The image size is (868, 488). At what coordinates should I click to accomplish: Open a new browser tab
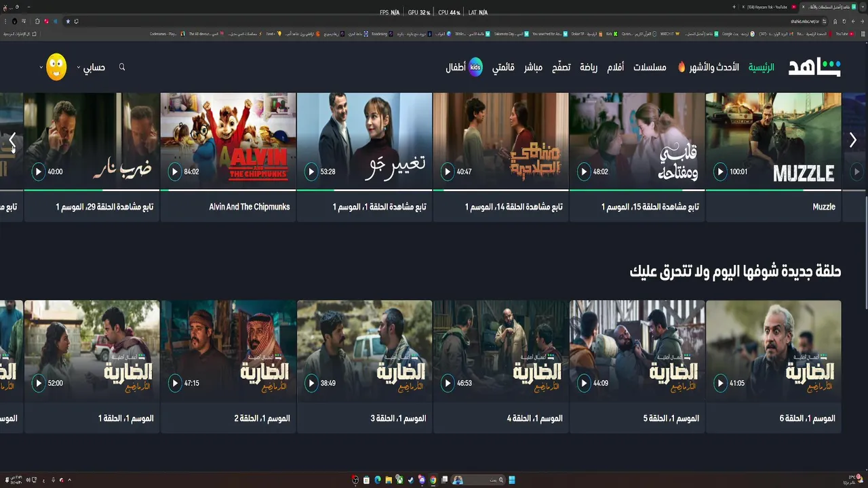pyautogui.click(x=734, y=7)
